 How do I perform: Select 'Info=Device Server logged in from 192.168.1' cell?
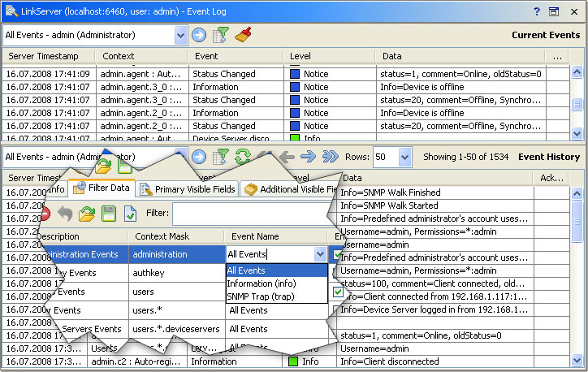pos(435,309)
